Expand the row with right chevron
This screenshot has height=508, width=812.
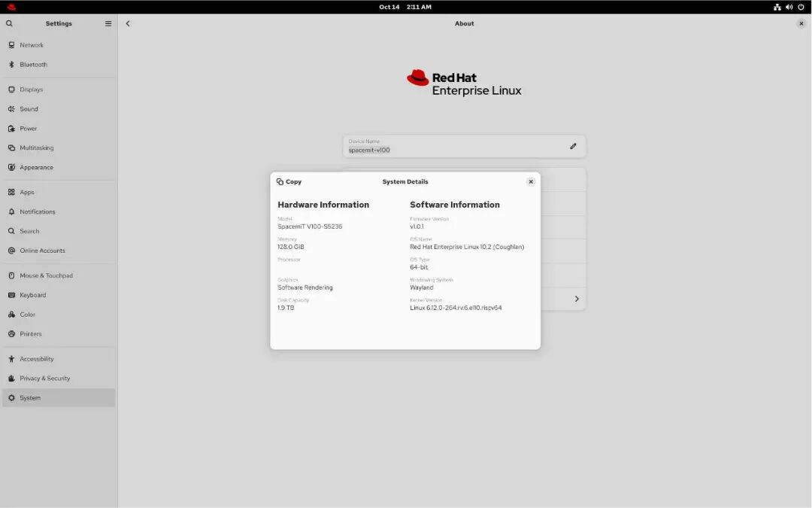coord(577,299)
